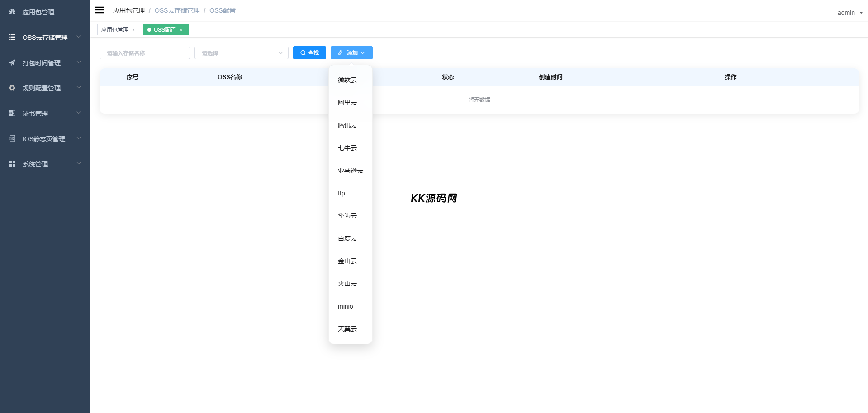Click the hamburger menu collapse icon
Viewport: 868px width, 413px height.
[100, 10]
